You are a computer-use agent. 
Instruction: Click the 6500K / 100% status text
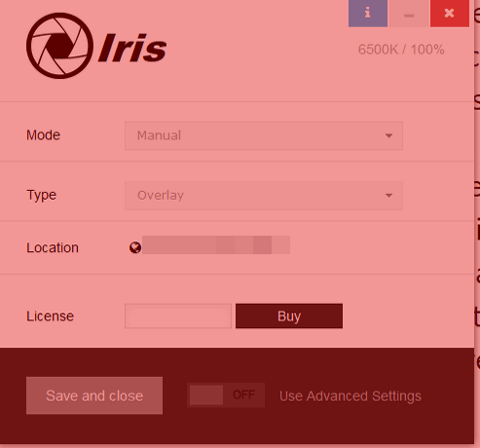point(401,50)
